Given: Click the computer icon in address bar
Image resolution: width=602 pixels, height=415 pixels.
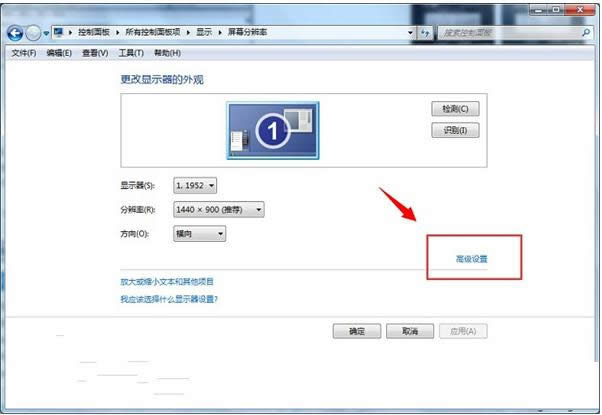Looking at the screenshot, I should point(58,32).
